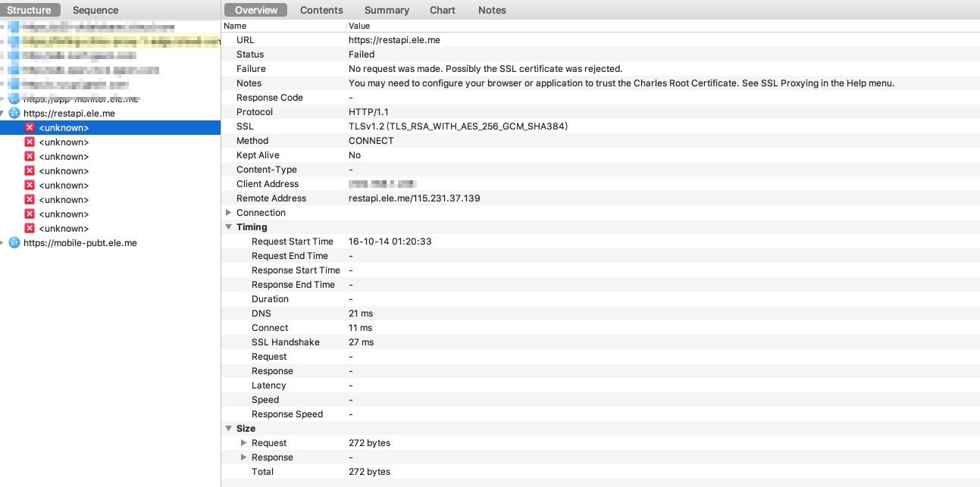The image size is (980, 487).
Task: Open the Contents tab
Action: [x=321, y=10]
